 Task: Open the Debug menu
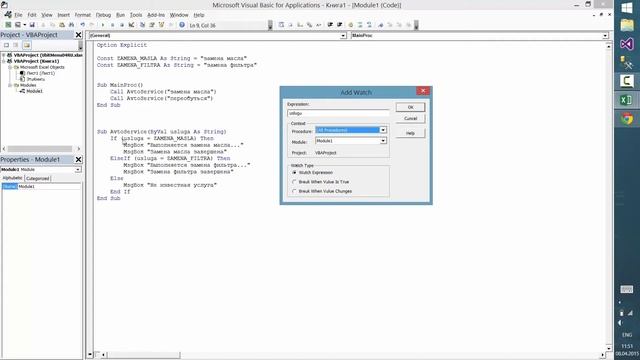click(x=103, y=15)
